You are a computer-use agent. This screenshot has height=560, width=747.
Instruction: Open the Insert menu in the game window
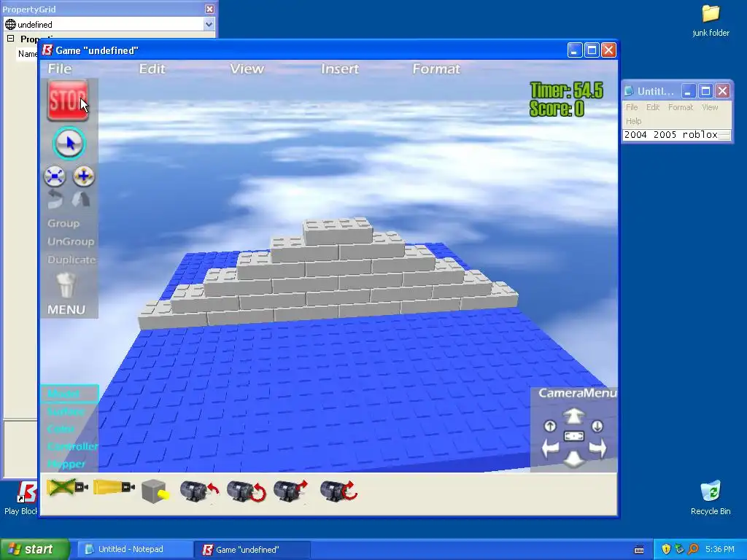click(340, 69)
